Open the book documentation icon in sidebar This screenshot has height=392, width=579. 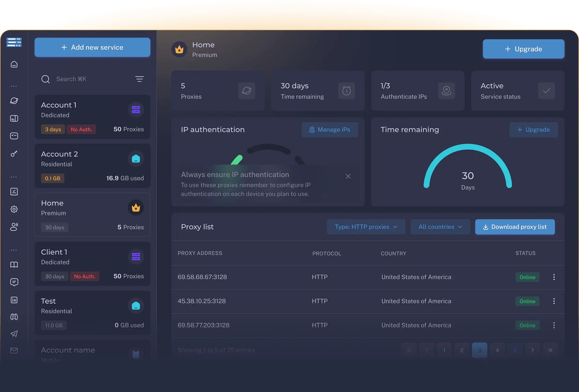(14, 265)
